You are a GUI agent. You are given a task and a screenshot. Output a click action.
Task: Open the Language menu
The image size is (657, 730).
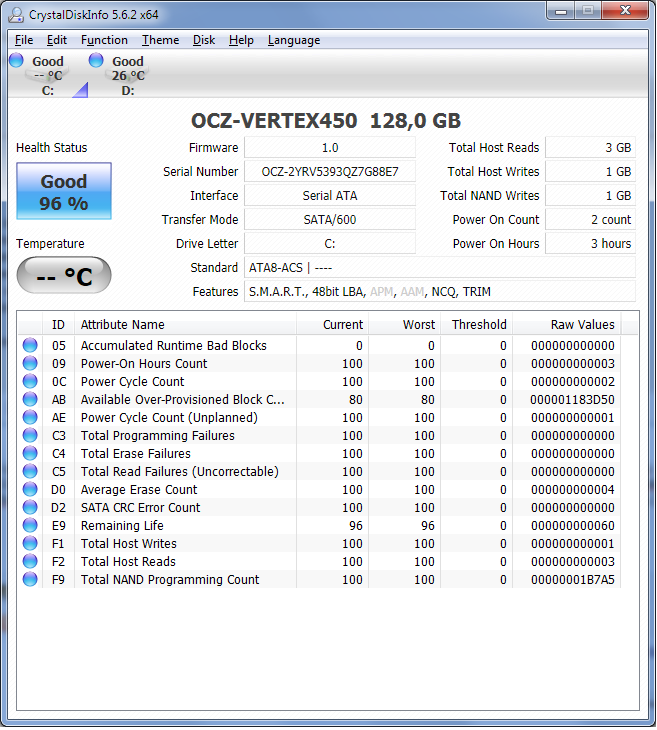click(x=294, y=40)
